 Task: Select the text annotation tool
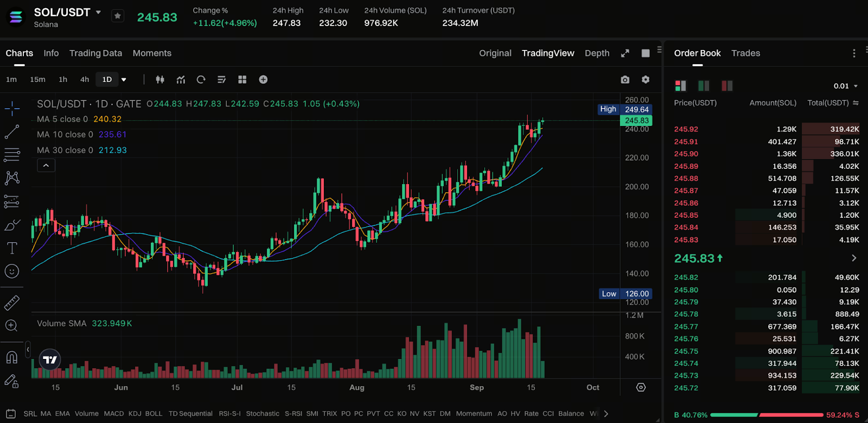coord(12,248)
